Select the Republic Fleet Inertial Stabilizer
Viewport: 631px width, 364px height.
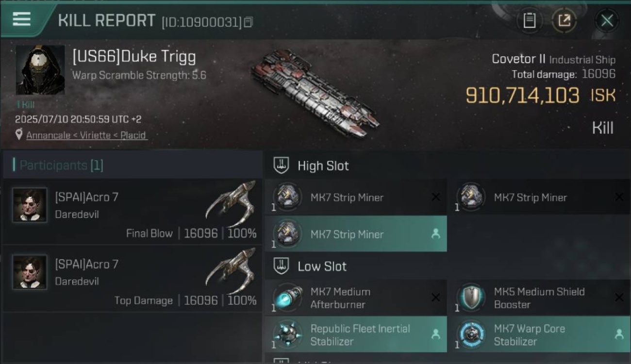[x=356, y=334]
